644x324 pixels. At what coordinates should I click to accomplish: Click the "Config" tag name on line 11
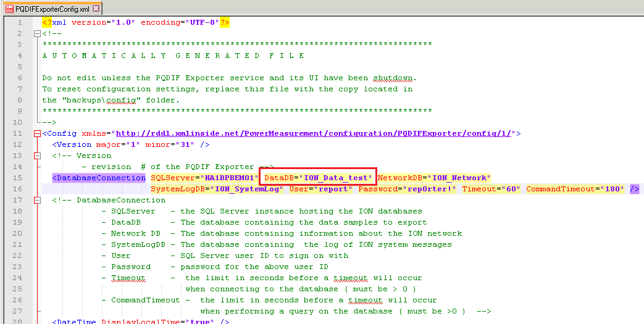coord(62,133)
